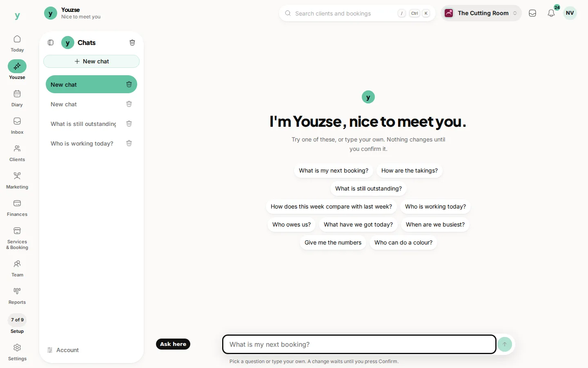Choose 'How are the takings?' suggestion

(x=410, y=171)
